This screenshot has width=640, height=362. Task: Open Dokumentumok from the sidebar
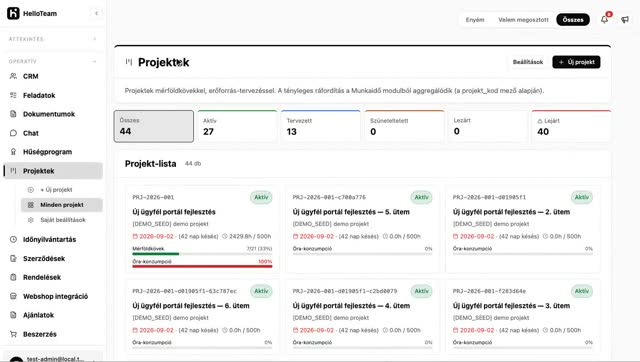tap(53, 114)
